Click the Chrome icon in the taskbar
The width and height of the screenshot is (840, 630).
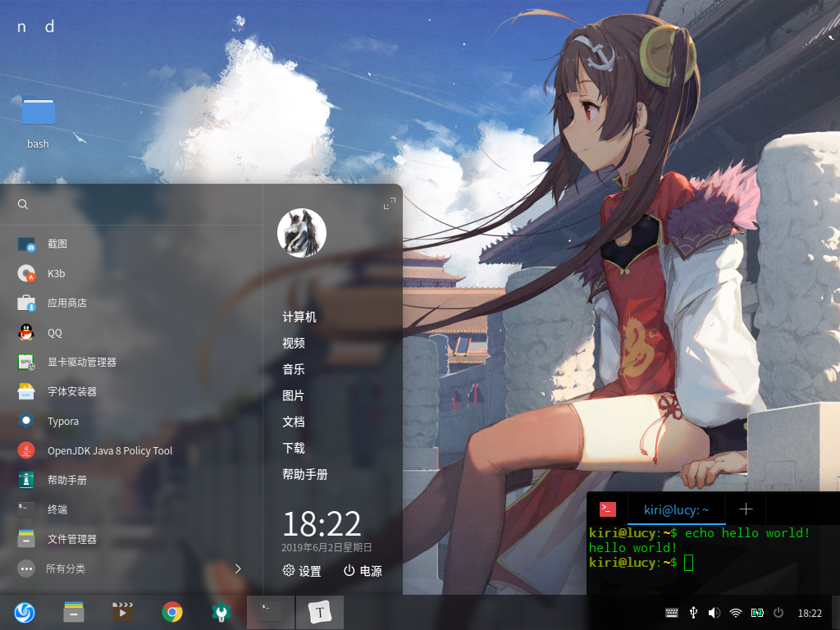click(x=172, y=612)
